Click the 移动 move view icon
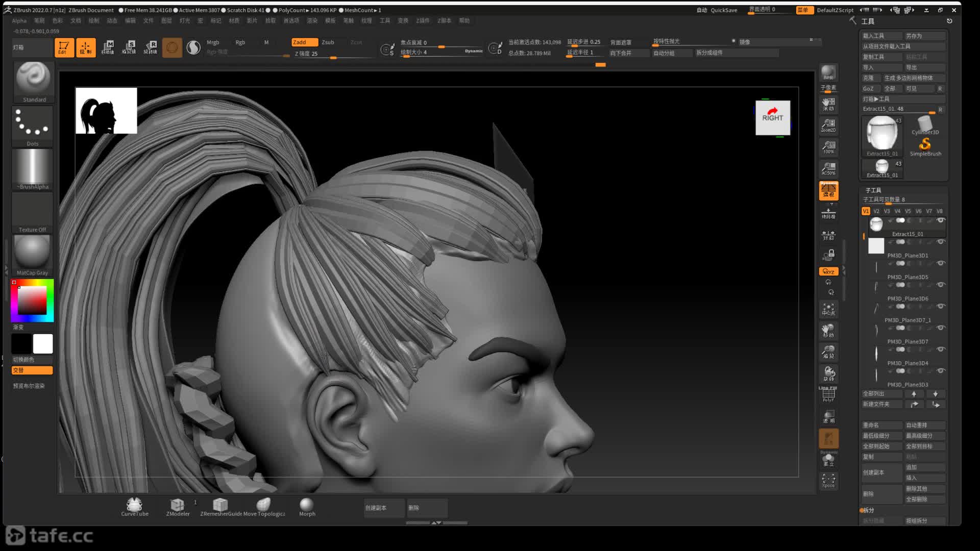Viewport: 980px width, 551px height. tap(828, 331)
